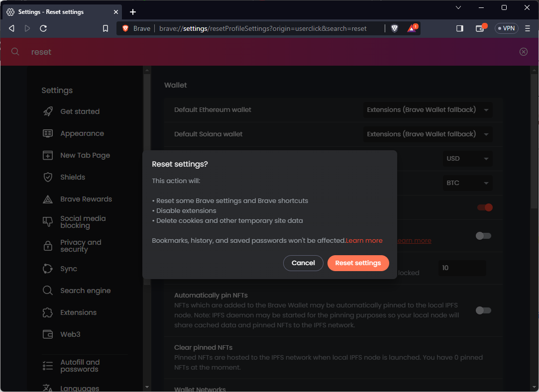This screenshot has width=539, height=392.
Task: Open the Default Solana wallet dropdown
Action: [428, 134]
